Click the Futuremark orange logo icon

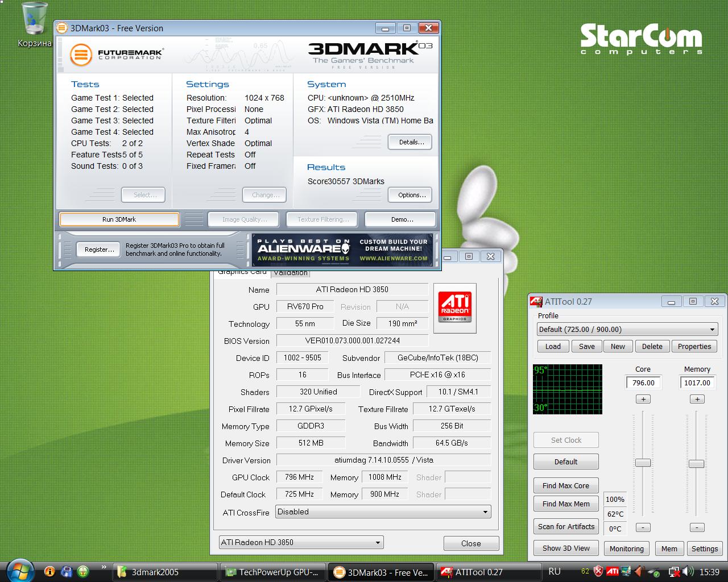[x=81, y=55]
